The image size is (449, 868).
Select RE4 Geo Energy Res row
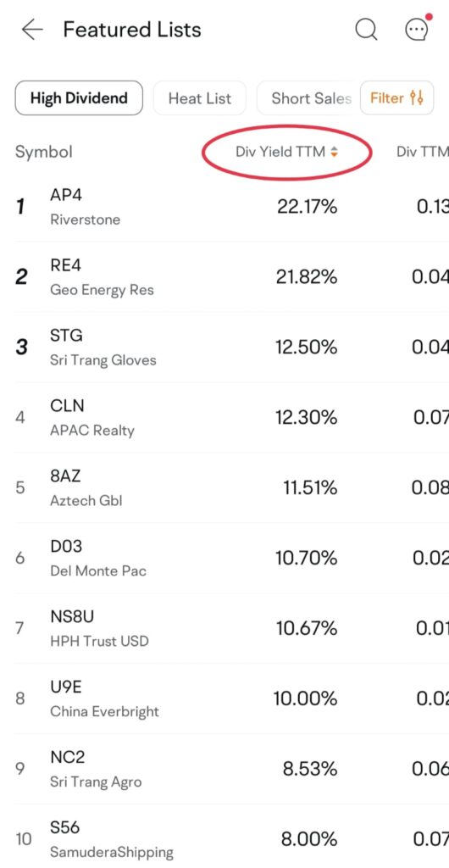231,277
